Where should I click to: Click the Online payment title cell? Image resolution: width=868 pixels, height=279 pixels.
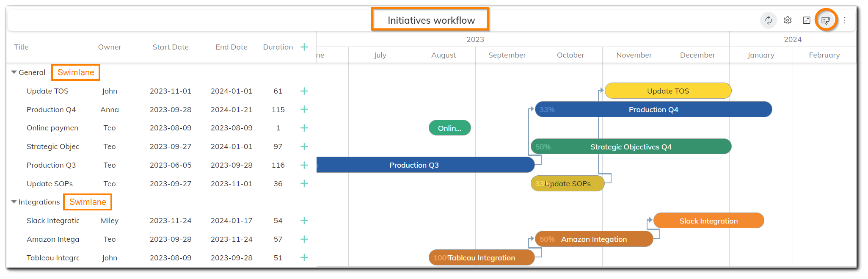click(x=53, y=128)
